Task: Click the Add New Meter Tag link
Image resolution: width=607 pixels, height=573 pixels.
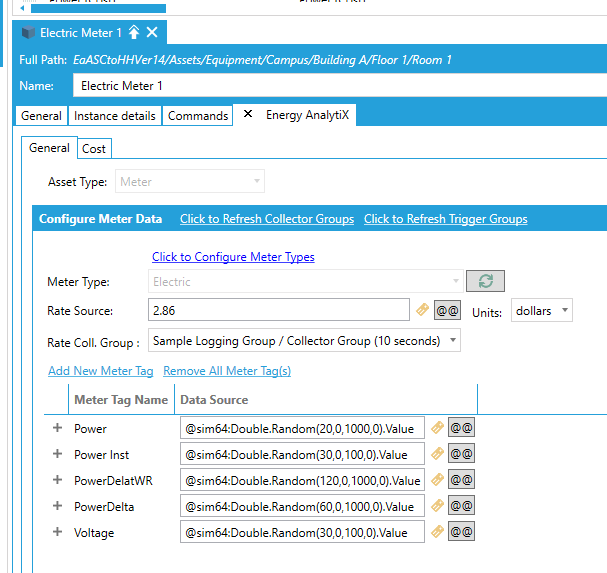Action: (100, 371)
